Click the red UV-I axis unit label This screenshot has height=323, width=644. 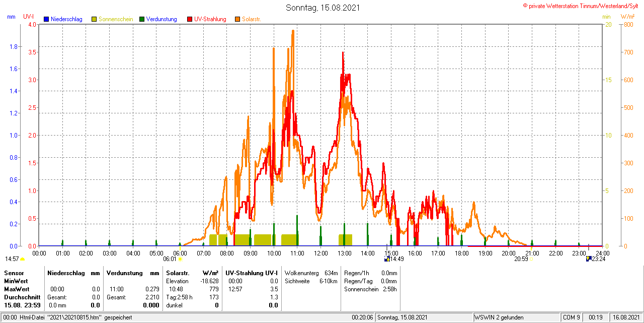[29, 17]
